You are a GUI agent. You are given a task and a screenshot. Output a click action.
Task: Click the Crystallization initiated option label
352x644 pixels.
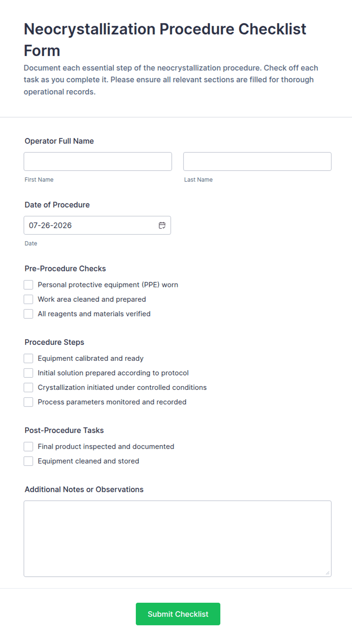[x=122, y=388]
